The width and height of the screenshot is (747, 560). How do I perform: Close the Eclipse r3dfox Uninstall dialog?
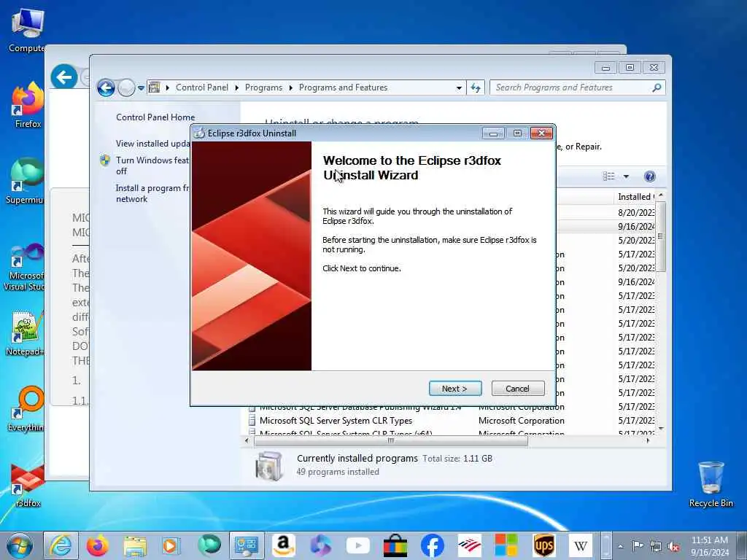tap(542, 133)
